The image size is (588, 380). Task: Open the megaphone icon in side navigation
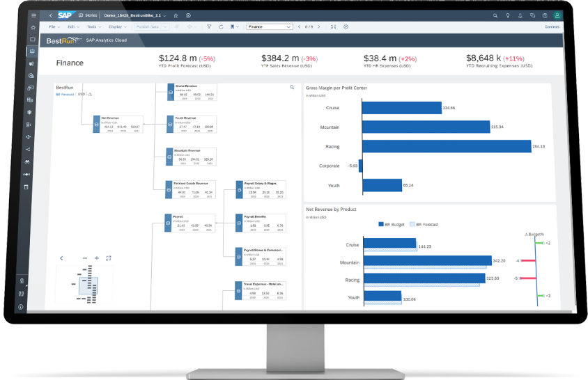point(31,64)
